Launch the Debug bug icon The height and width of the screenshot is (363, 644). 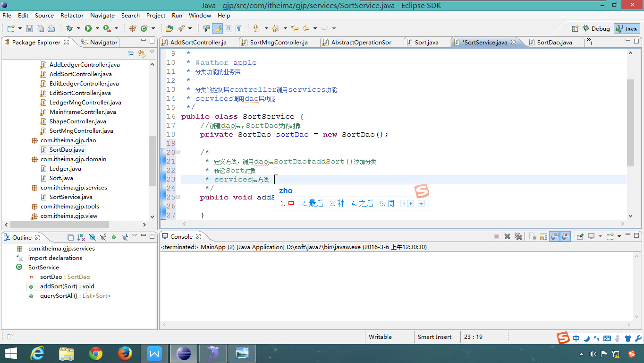(69, 29)
